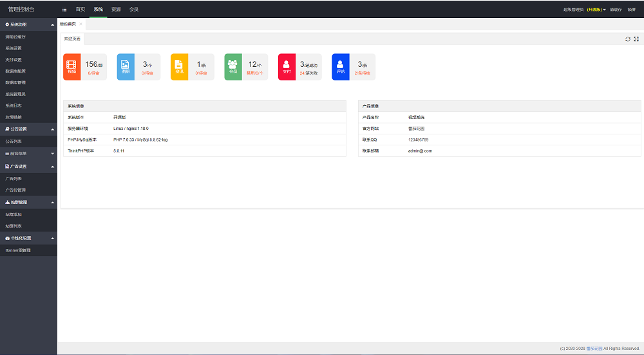Collapse the 系统功能 section arrow
Image resolution: width=644 pixels, height=355 pixels.
(x=53, y=25)
